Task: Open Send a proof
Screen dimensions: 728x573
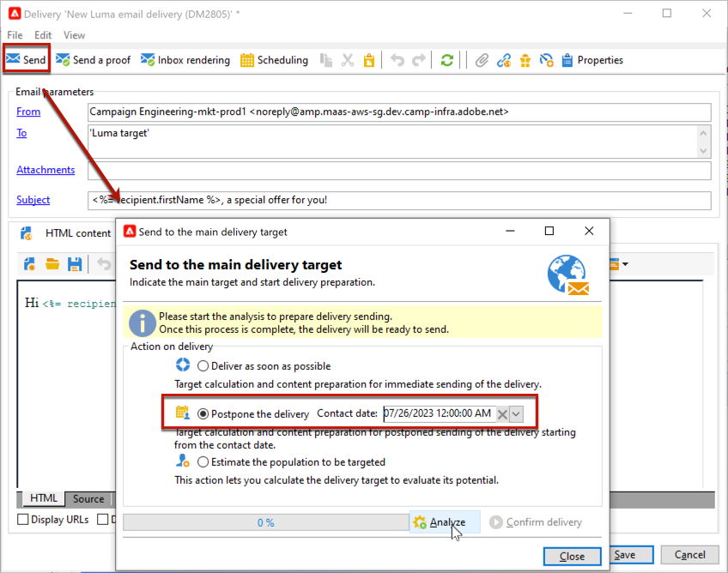Action: 94,60
